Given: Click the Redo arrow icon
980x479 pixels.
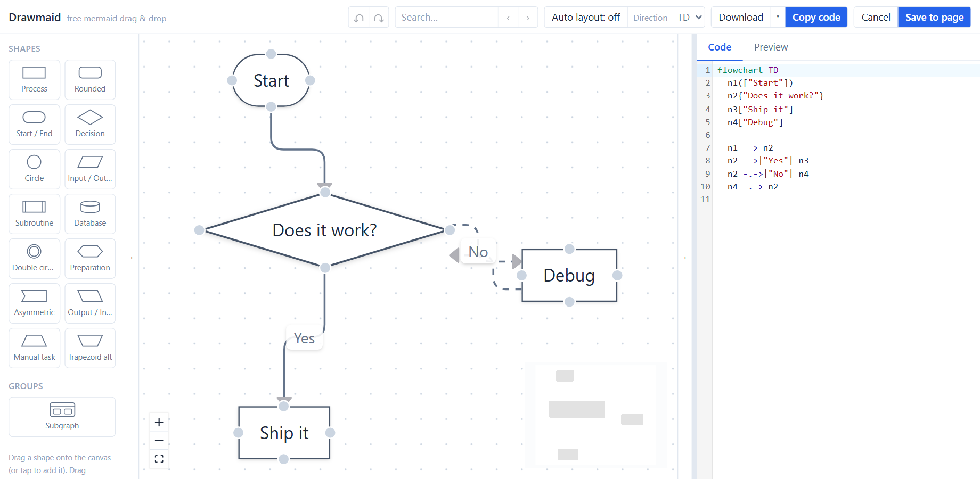Looking at the screenshot, I should click(379, 18).
